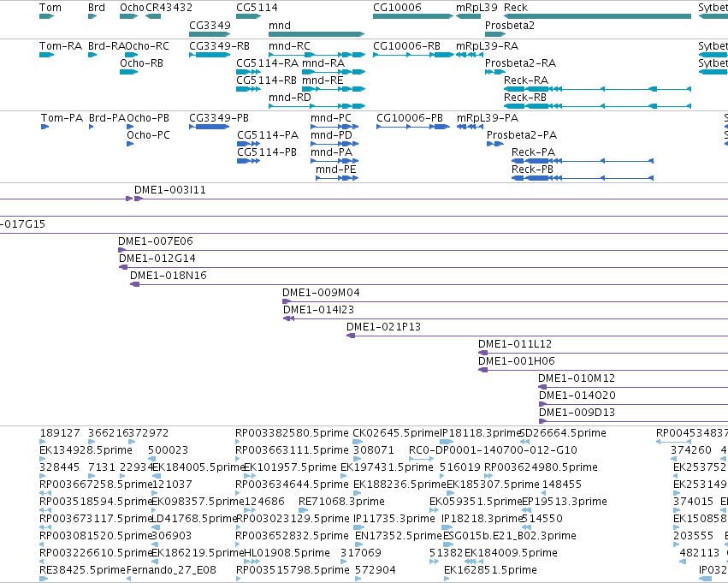
Task: Click EST HL01908.5prime
Action: click(251, 562)
